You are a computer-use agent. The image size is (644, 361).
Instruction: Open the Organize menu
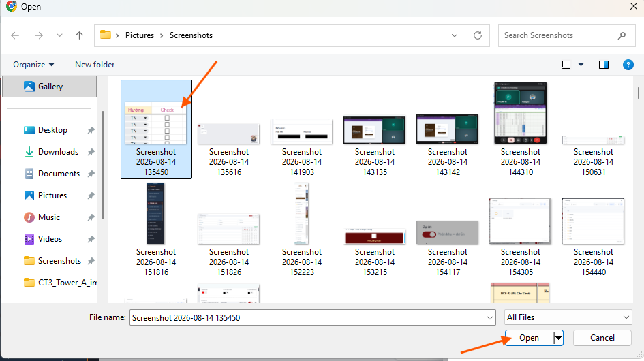pos(33,65)
